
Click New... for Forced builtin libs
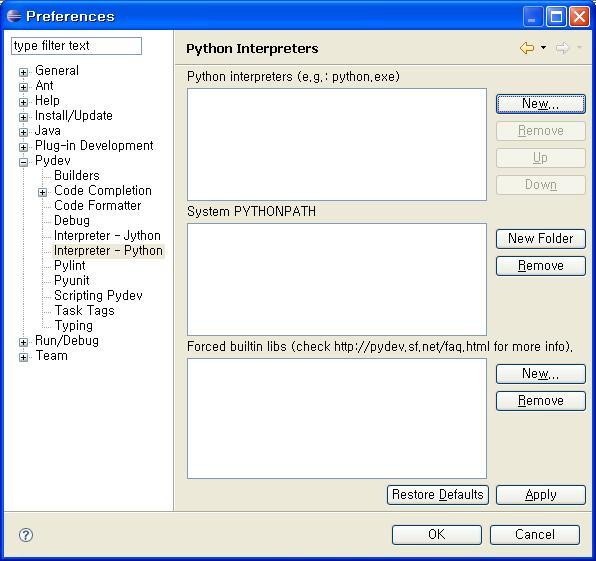point(541,374)
